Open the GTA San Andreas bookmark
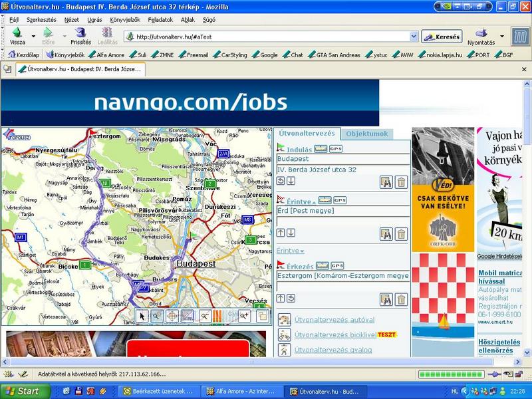The height and width of the screenshot is (399, 532). click(x=334, y=55)
